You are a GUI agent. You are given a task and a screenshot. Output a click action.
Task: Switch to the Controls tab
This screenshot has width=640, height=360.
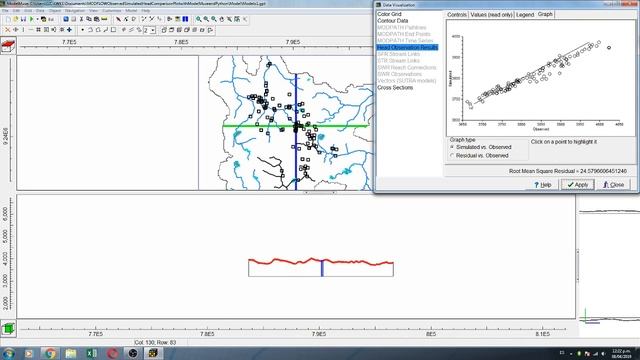click(x=457, y=15)
